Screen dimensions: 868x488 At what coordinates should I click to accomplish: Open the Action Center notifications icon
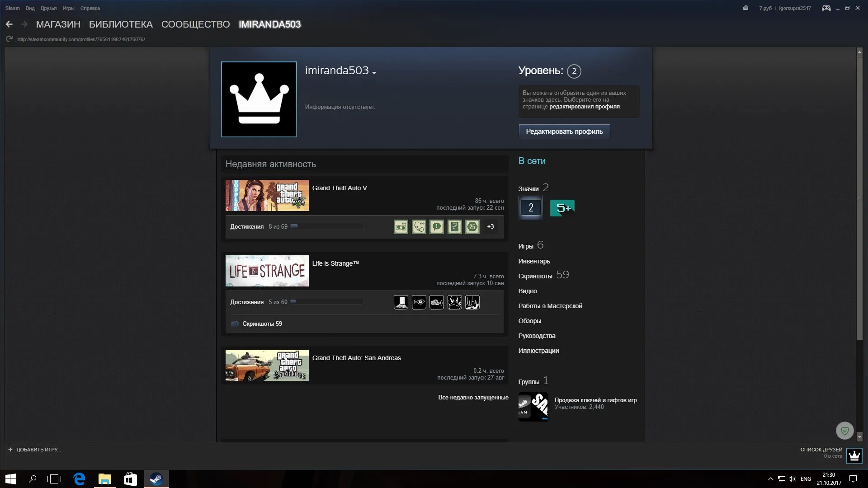(x=853, y=479)
